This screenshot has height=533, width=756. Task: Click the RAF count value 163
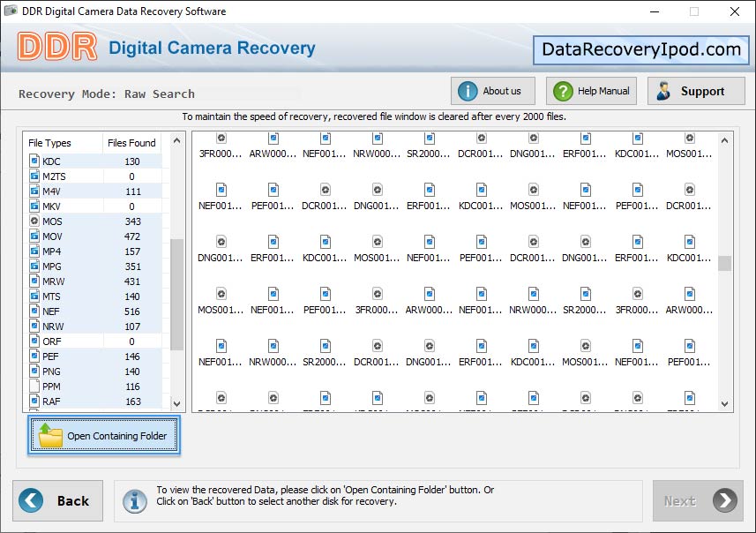[132, 402]
